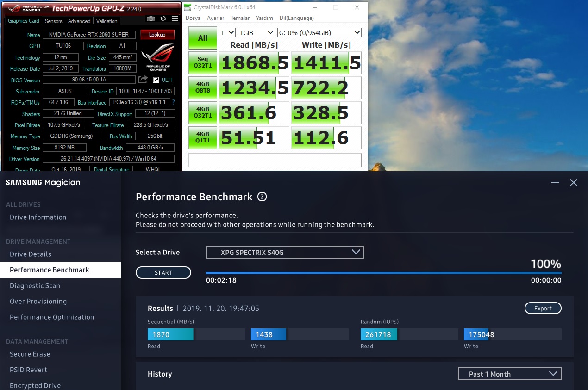Viewport: 588px width, 390px height.
Task: Open Encrypted Drive in Magician sidebar
Action: 35,385
